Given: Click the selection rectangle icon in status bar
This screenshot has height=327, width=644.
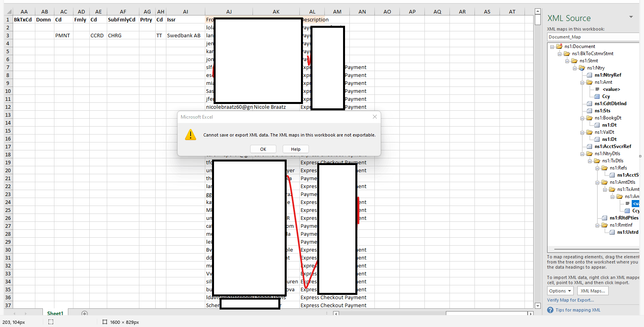Looking at the screenshot, I should tap(51, 322).
